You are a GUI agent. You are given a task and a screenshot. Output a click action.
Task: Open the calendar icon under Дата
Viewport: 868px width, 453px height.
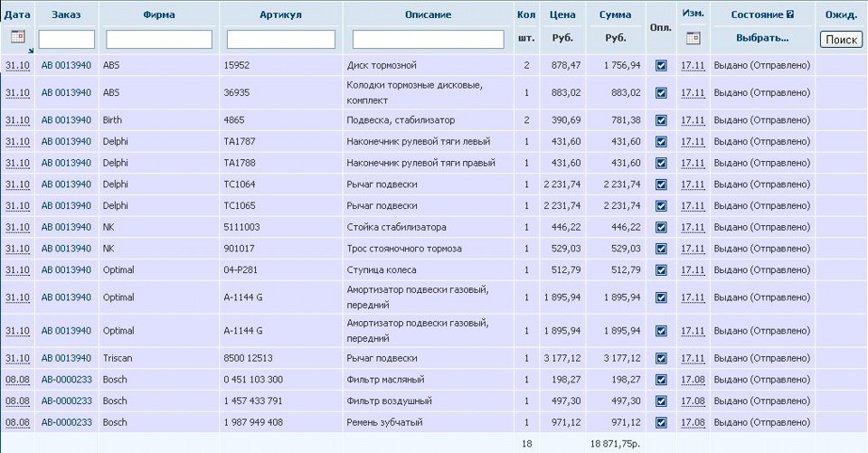click(x=17, y=38)
